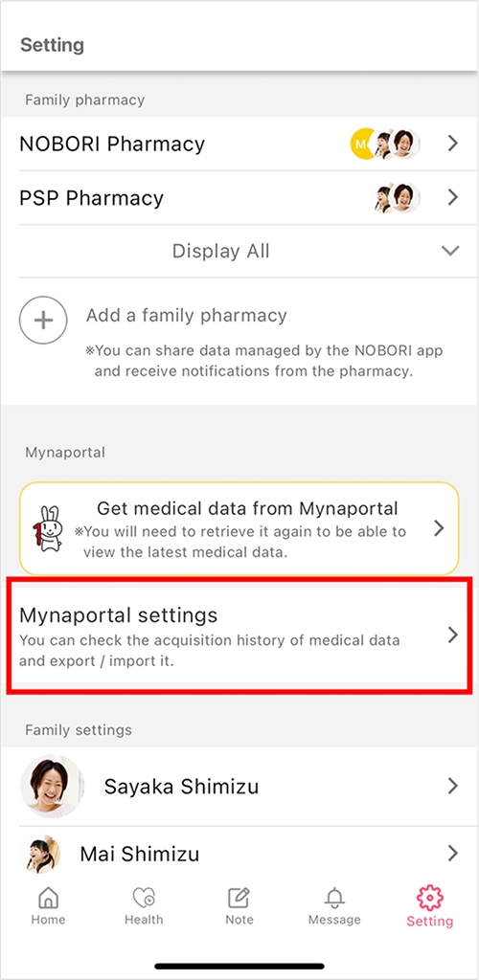Viewport: 479px width, 980px height.
Task: Select Mai Shimizu family member
Action: 239,853
